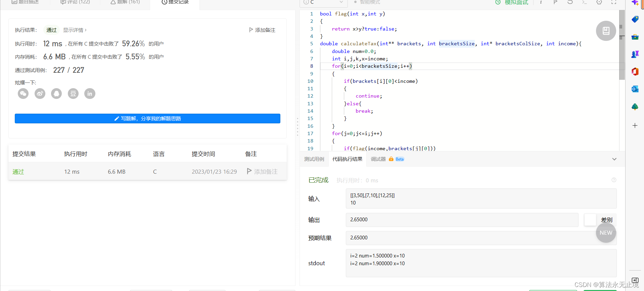Click the 通过 status badge at top
The width and height of the screenshot is (644, 291).
[x=51, y=30]
